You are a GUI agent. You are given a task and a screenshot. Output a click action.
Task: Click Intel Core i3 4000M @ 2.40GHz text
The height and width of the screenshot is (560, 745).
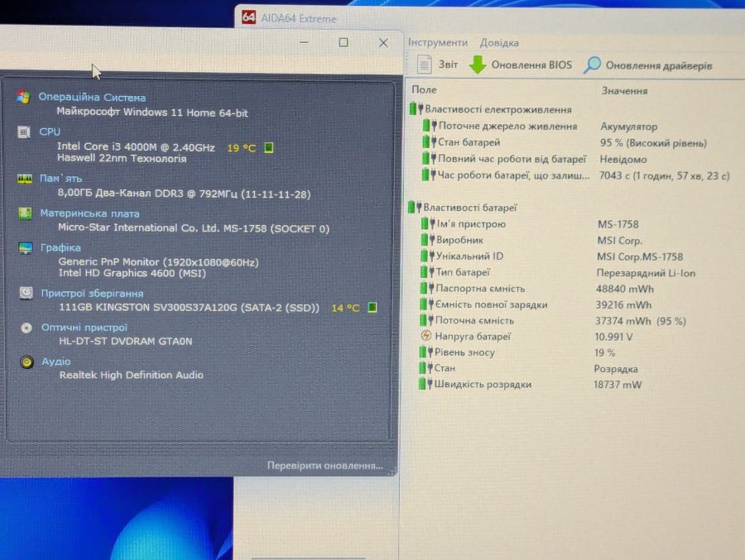[x=136, y=146]
